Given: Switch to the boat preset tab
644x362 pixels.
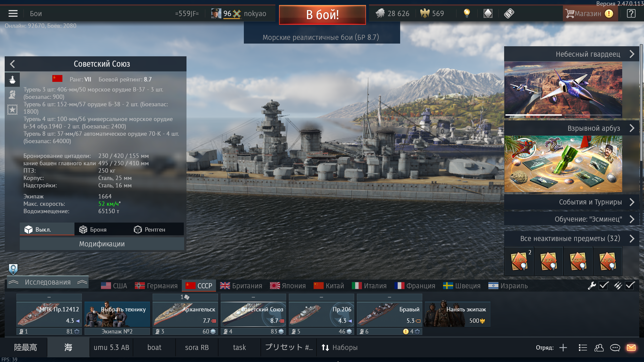Looking at the screenshot, I should (154, 348).
